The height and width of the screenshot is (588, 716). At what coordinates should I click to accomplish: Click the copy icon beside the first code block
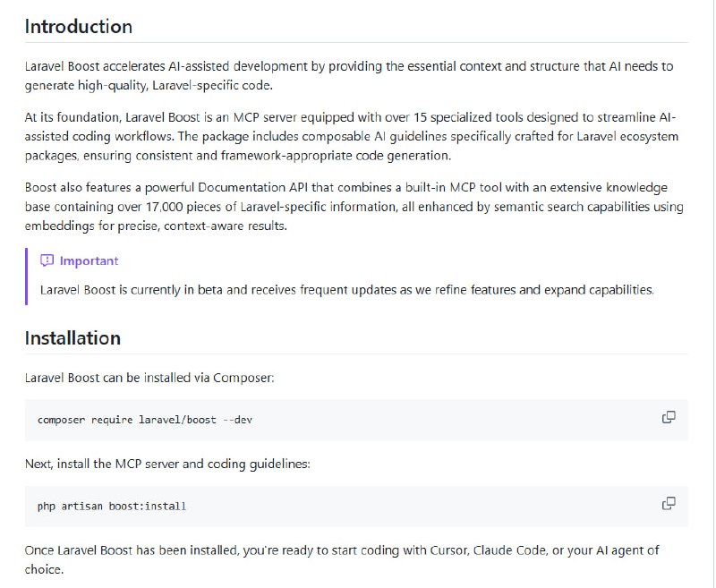[668, 418]
